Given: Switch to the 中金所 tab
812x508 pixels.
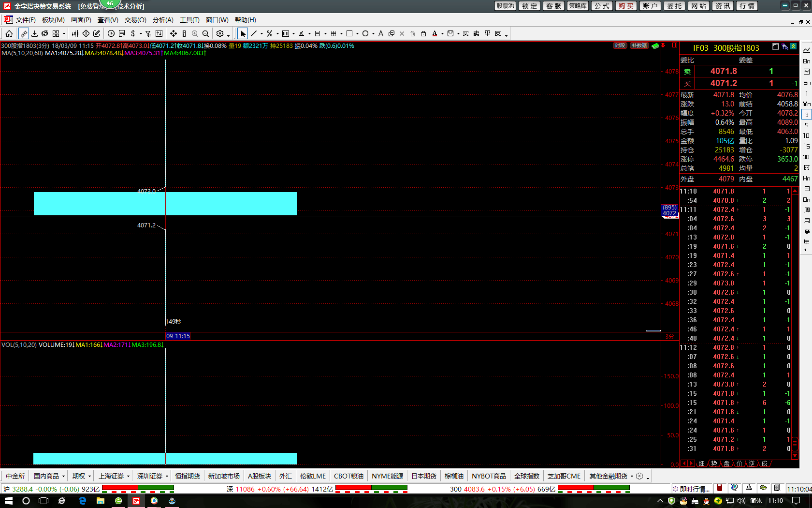Looking at the screenshot, I should 15,476.
